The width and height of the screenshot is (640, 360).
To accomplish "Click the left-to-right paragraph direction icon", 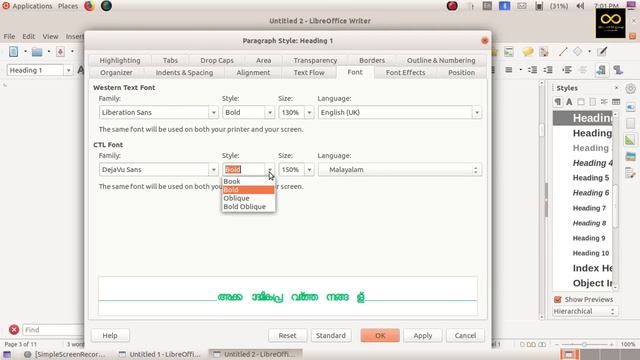I will [601, 70].
